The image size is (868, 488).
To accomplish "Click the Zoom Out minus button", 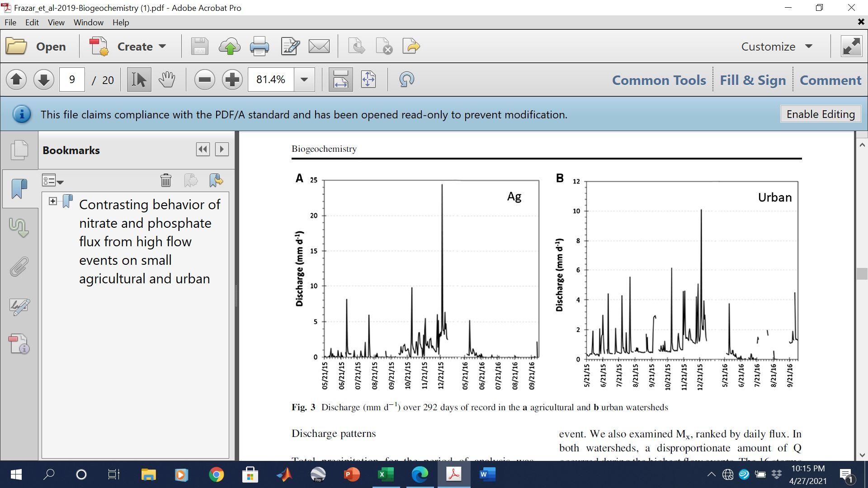I will (204, 80).
